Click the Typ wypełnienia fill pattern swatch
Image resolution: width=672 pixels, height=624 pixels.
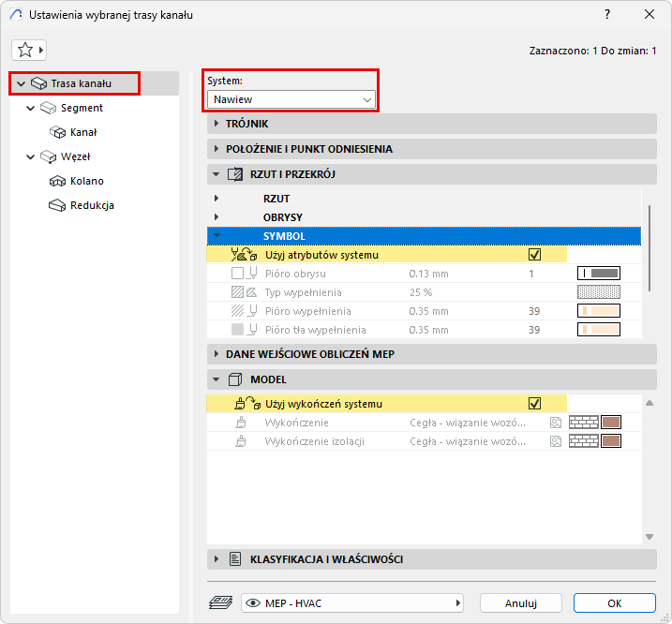click(x=599, y=292)
